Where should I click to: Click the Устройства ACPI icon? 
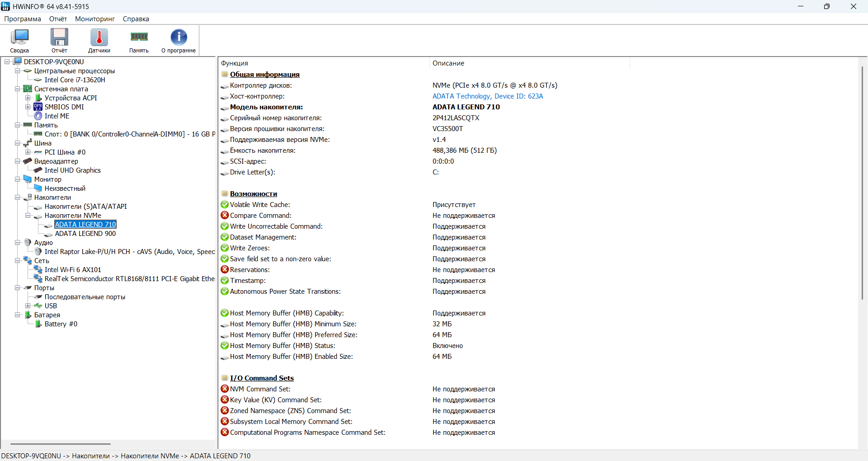(x=38, y=98)
